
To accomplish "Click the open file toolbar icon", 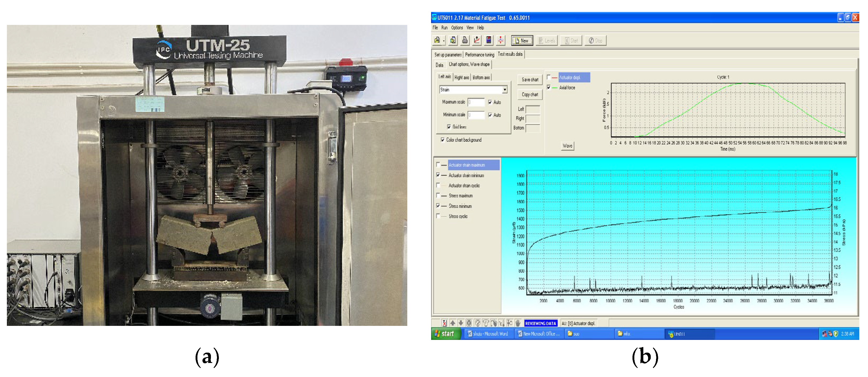I will [x=437, y=41].
